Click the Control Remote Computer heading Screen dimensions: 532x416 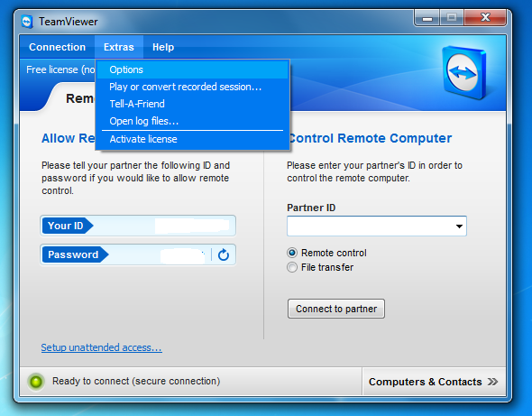click(371, 138)
